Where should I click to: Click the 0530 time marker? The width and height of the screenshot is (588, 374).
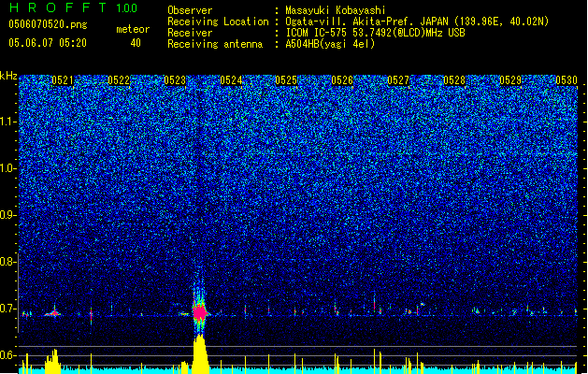566,80
